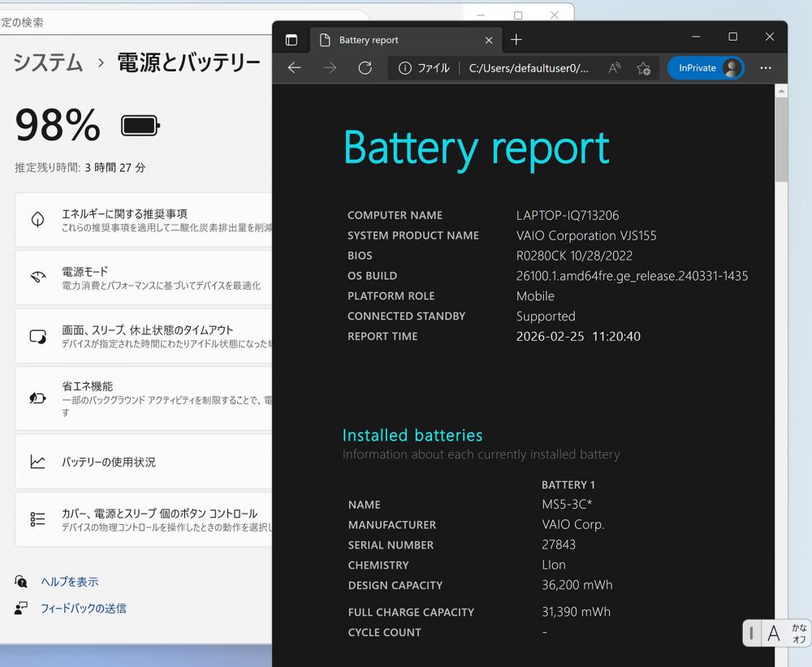Image resolution: width=812 pixels, height=667 pixels.
Task: Open the Edge tab actions menu icon
Action: [292, 40]
